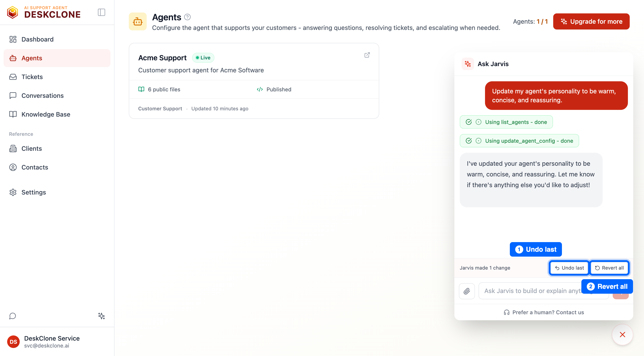Click the Undo last button
This screenshot has height=356, width=644.
click(x=569, y=268)
